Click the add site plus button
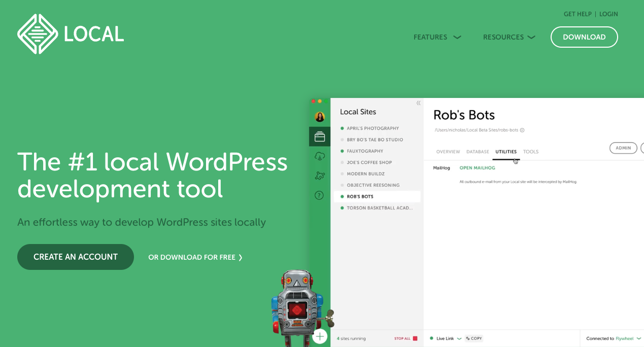Viewport: 644px width, 347px height. 320,336
